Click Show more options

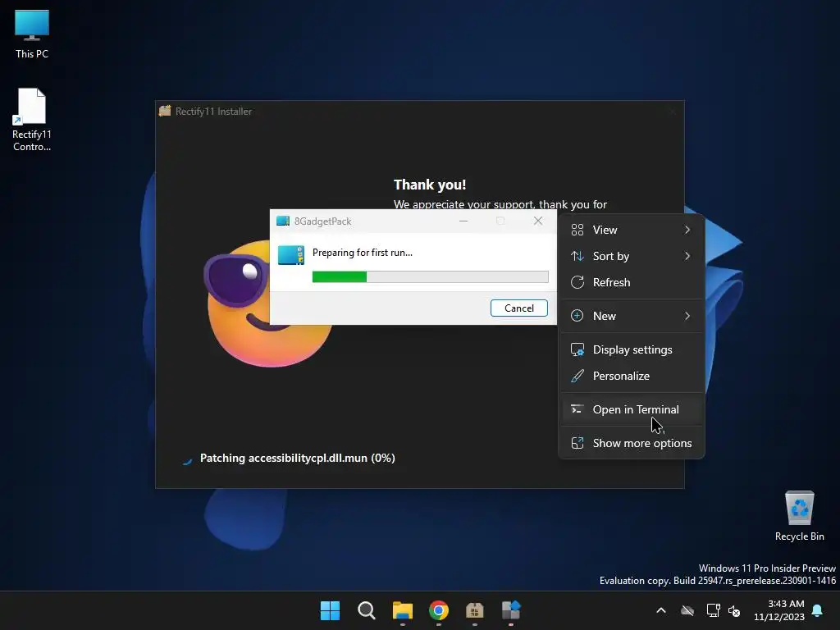tap(631, 444)
